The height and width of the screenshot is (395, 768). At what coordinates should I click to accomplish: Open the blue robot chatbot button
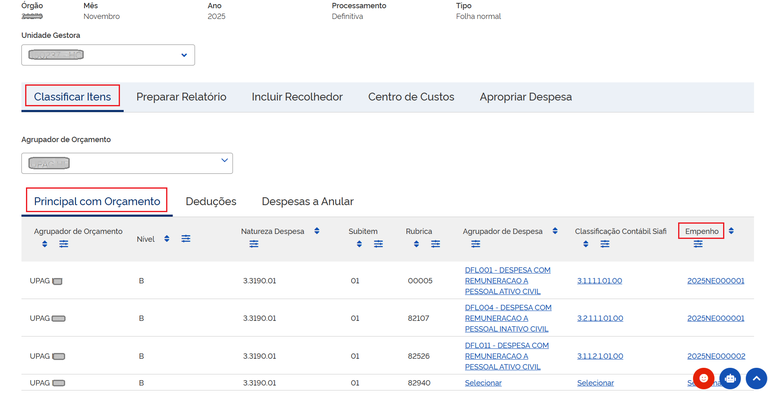click(730, 378)
